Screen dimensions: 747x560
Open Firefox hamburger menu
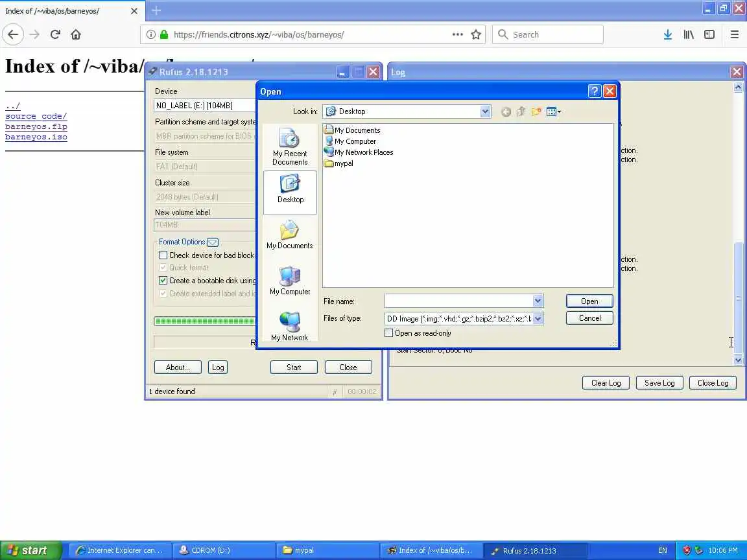pos(734,34)
